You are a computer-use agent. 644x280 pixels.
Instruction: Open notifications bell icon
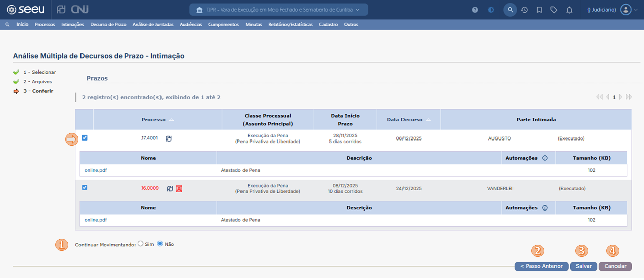click(569, 10)
